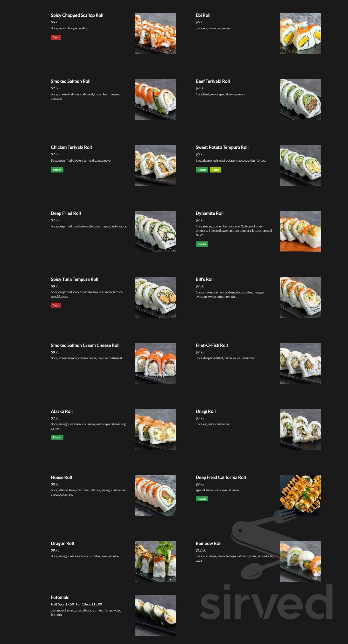Click the Popular badge under Chicken Teriyaki Roll
348x644 pixels.
[57, 170]
